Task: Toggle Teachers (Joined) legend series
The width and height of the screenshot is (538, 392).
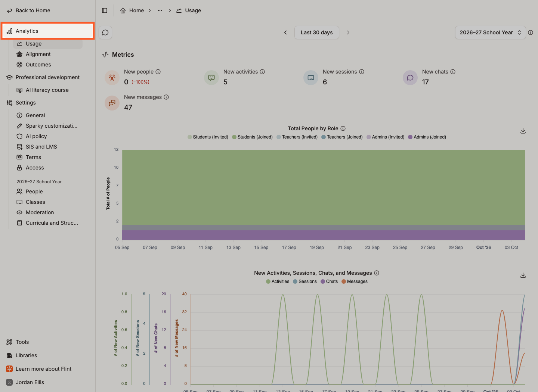Action: (342, 137)
